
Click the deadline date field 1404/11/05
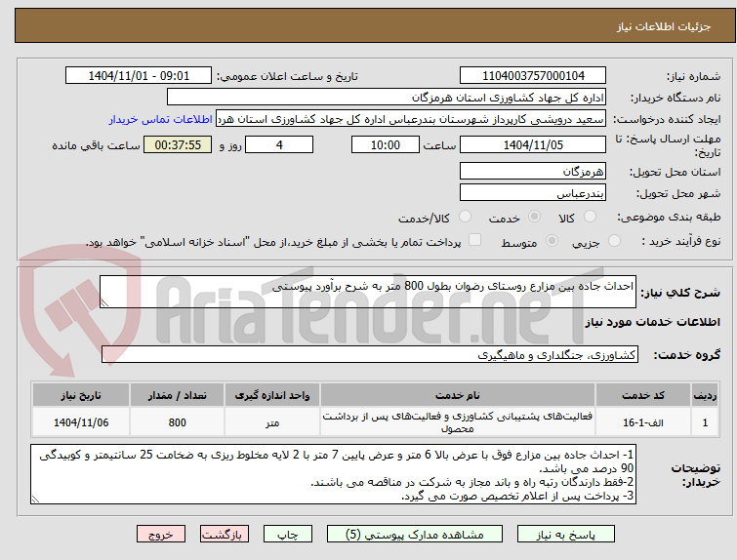(x=533, y=144)
